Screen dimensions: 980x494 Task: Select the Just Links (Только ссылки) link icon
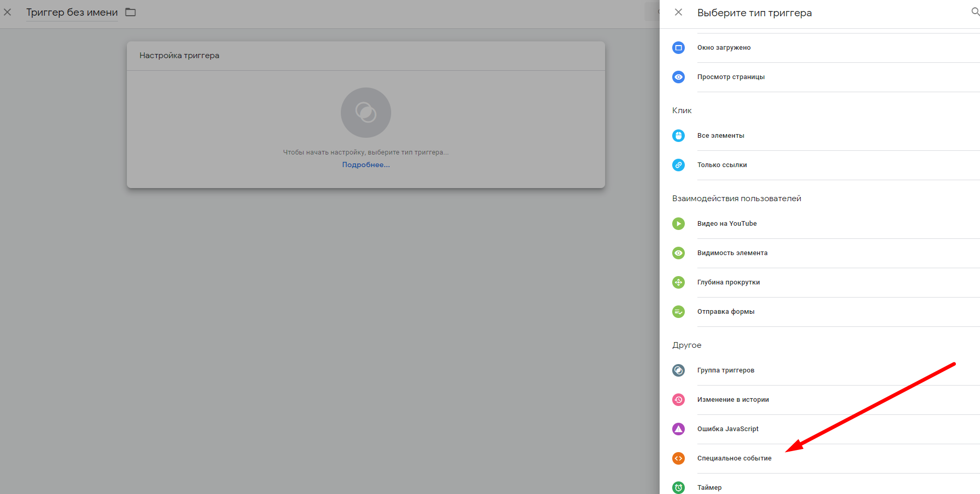point(679,165)
